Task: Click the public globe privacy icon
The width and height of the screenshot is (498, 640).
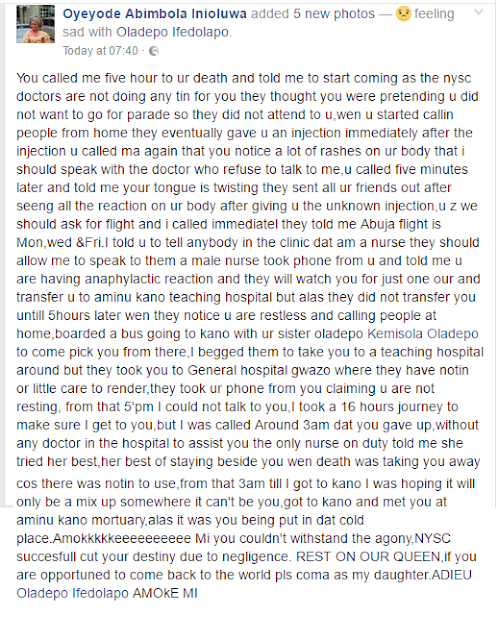Action: pyautogui.click(x=154, y=51)
